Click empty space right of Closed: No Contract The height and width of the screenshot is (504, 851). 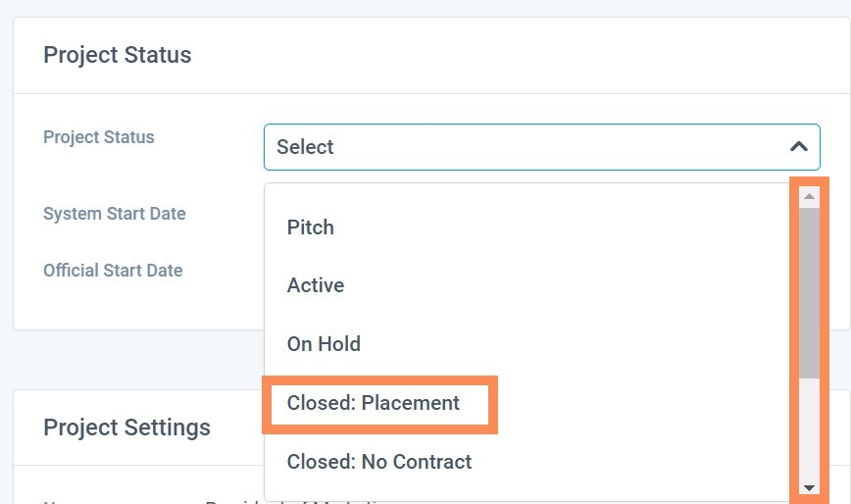pyautogui.click(x=627, y=461)
